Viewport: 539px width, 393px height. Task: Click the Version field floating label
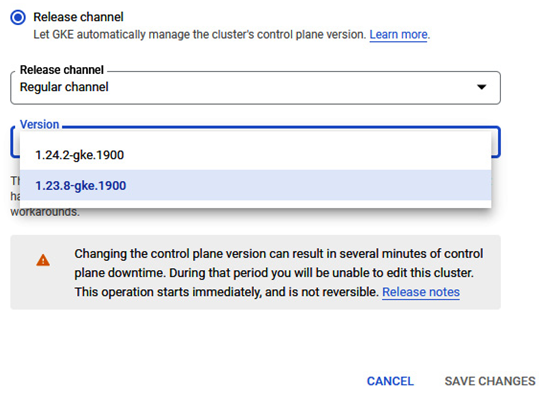[40, 124]
